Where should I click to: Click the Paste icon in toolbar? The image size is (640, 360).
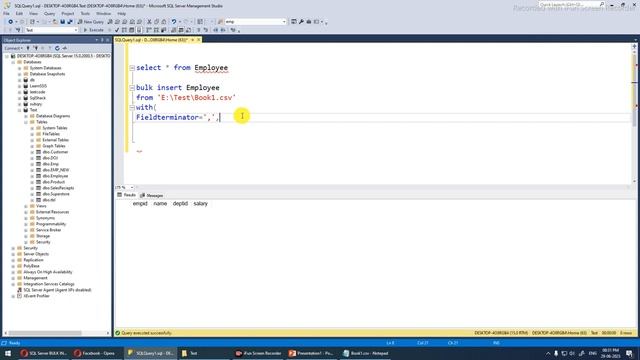point(164,22)
